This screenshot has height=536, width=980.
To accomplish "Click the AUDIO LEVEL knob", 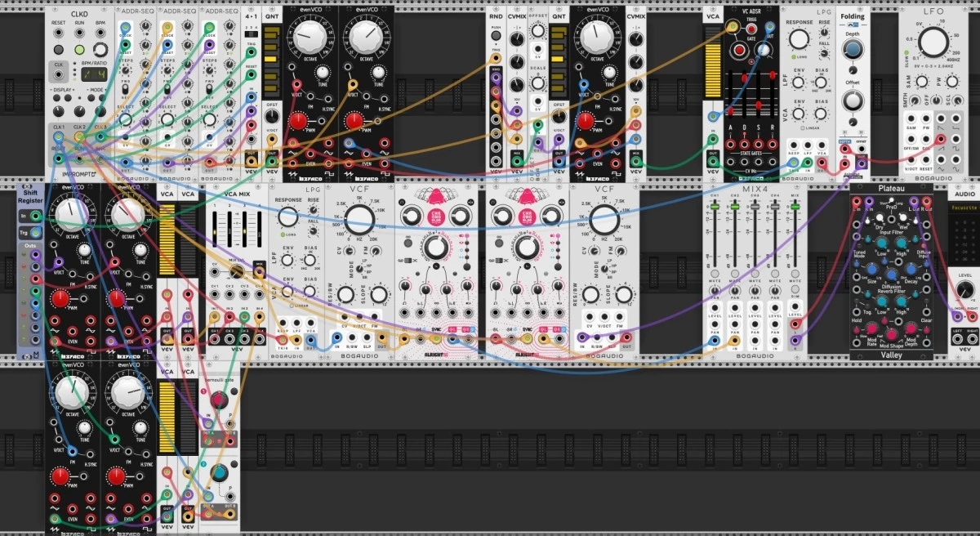I will (966, 290).
